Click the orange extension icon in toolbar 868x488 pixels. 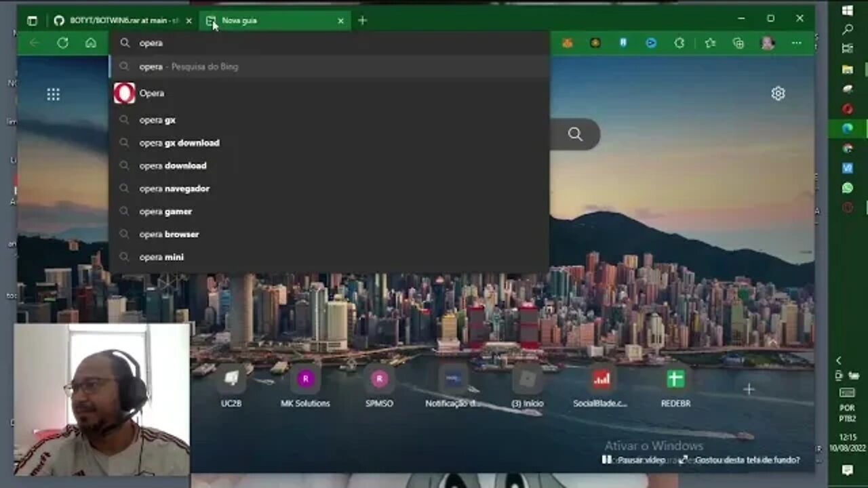[567, 43]
